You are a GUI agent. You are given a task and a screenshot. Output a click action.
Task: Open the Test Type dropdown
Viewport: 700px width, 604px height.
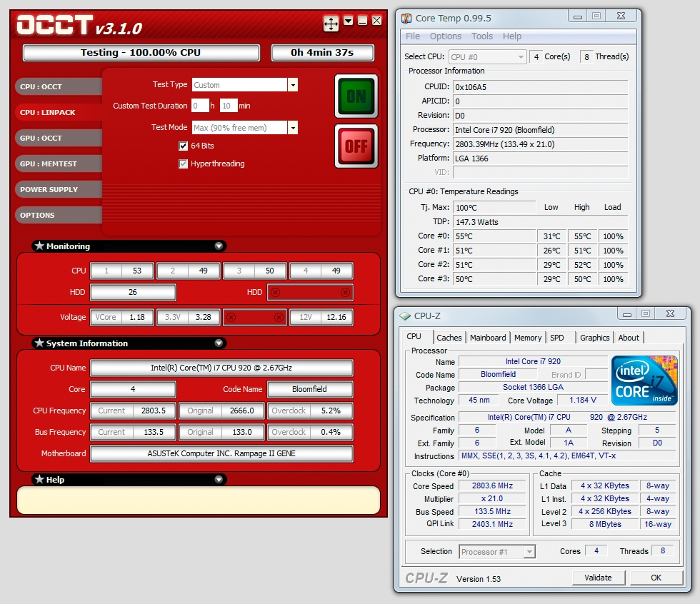pyautogui.click(x=292, y=85)
